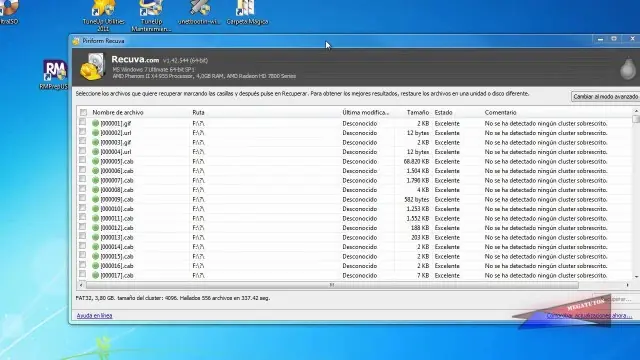Select the file name [000015].cab
Viewport: 640px width, 360px height.
(117, 256)
